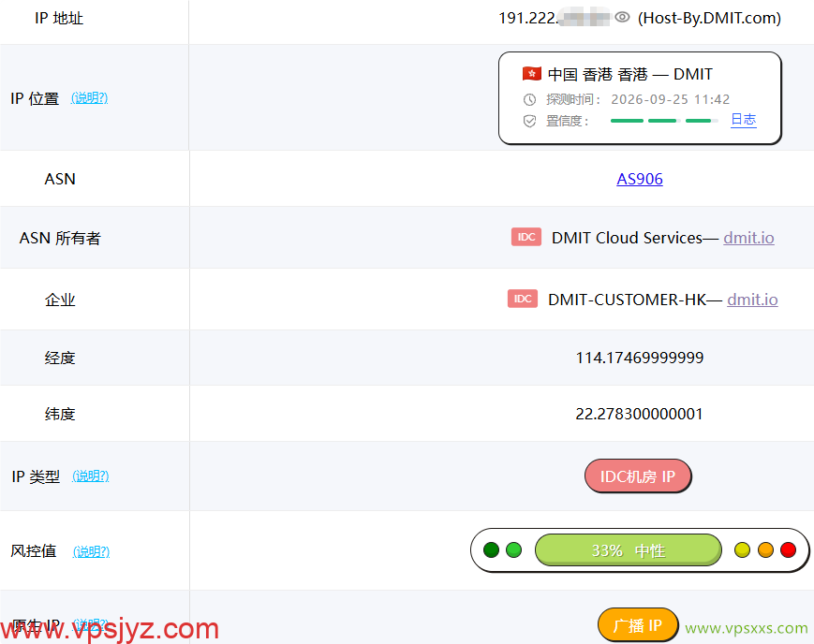Image resolution: width=814 pixels, height=644 pixels.
Task: Click the ASN row label
Action: pyautogui.click(x=60, y=179)
